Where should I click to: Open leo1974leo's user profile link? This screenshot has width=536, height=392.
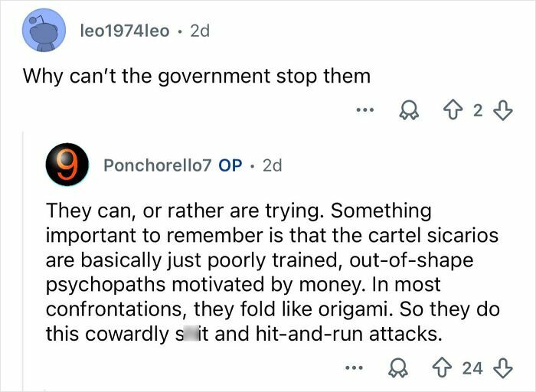[x=123, y=31]
